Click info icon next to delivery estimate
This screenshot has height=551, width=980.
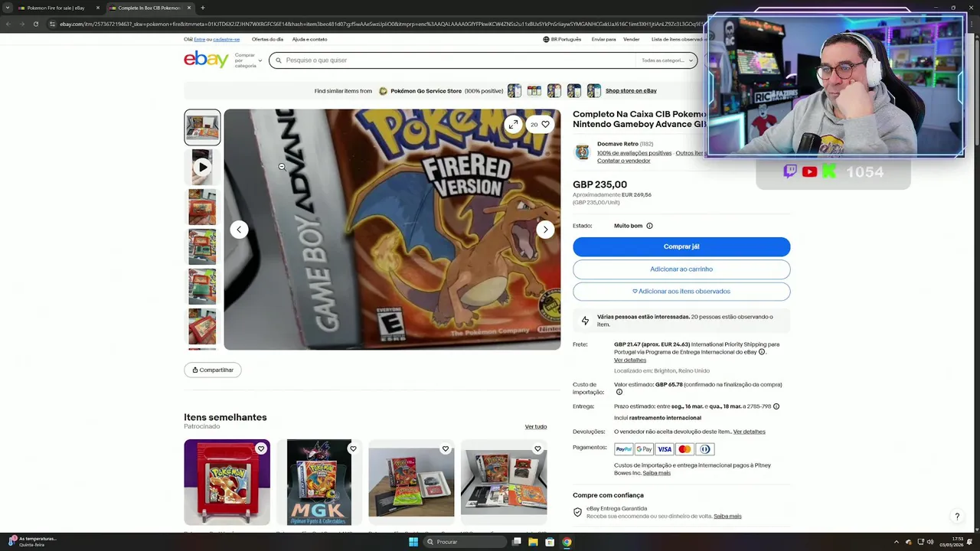click(776, 406)
